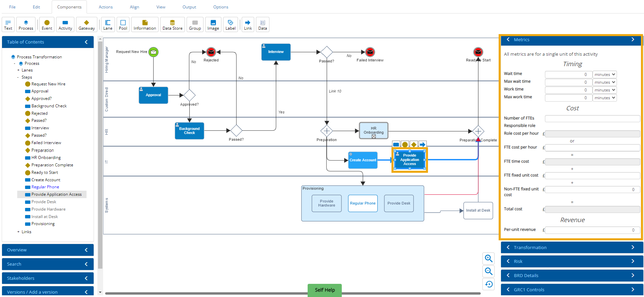The image size is (644, 297).
Task: Select Regular Phone in contents tree
Action: pos(45,187)
